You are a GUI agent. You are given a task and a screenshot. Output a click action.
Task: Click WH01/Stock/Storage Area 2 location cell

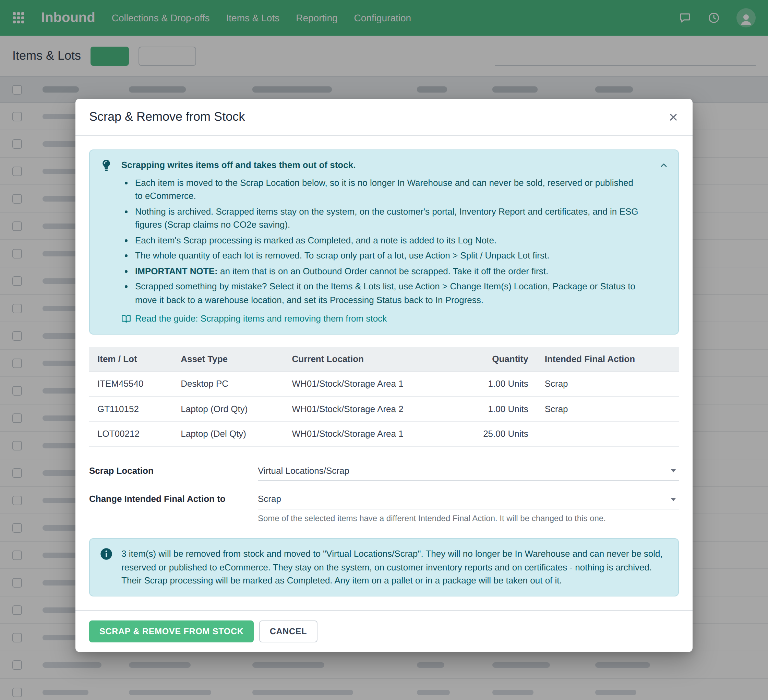tap(347, 409)
